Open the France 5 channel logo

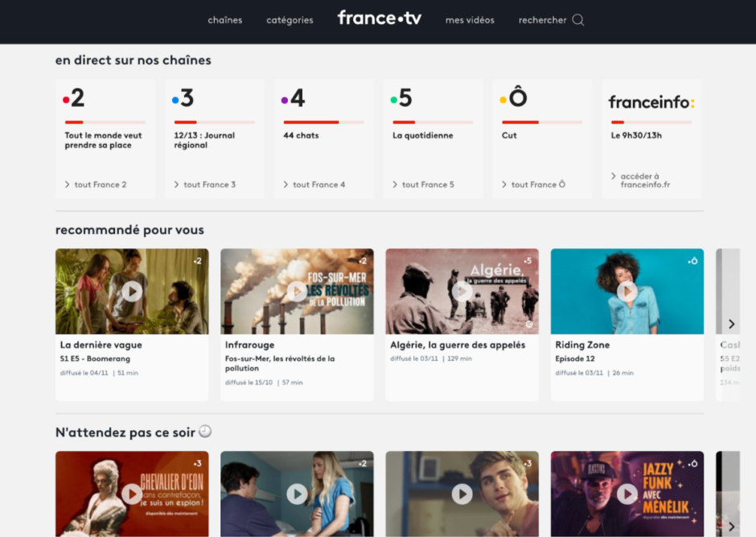coord(401,98)
